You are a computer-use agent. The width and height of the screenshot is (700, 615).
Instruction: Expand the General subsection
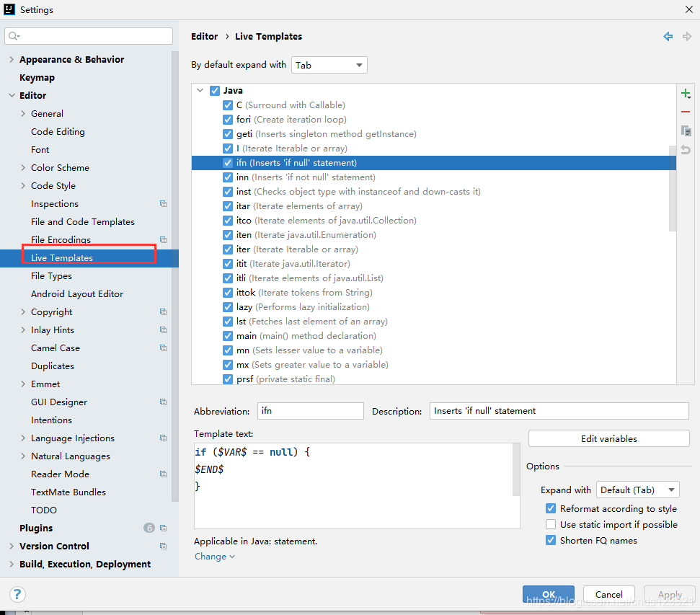[23, 114]
